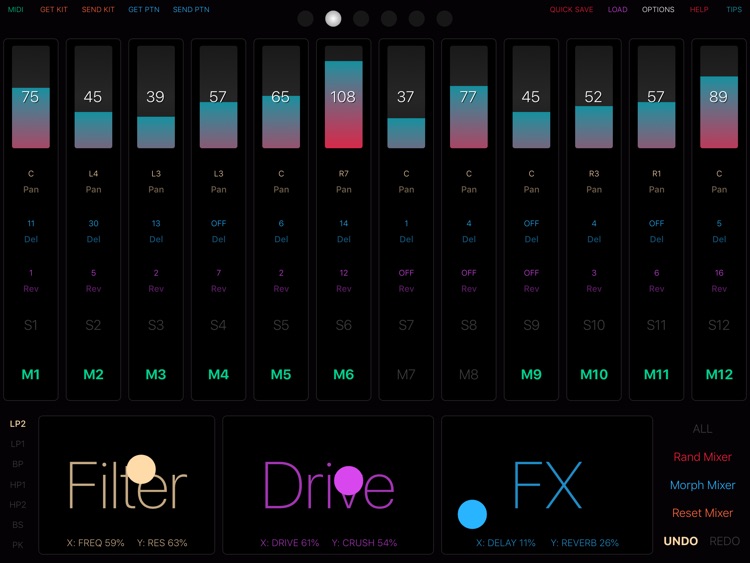The image size is (750, 563).
Task: Select BS filter type
Action: (18, 525)
